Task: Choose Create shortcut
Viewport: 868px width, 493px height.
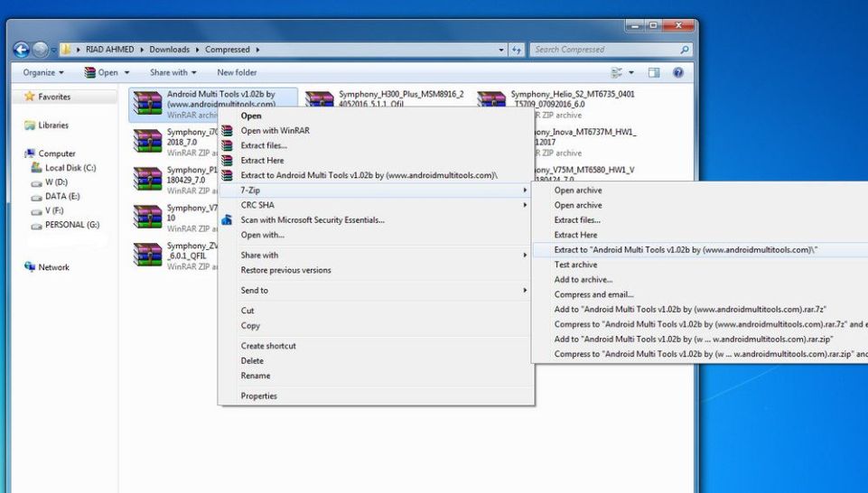Action: 377,347
